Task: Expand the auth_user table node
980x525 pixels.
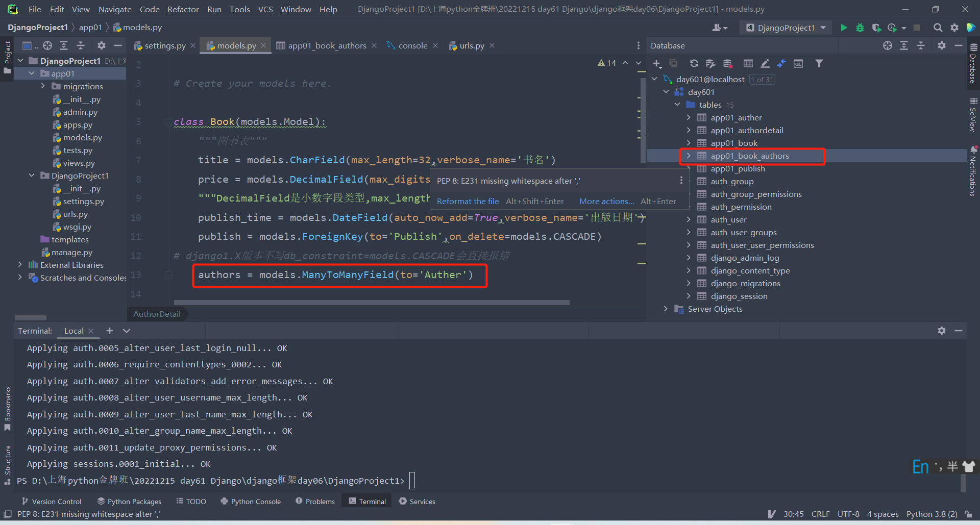Action: (689, 219)
